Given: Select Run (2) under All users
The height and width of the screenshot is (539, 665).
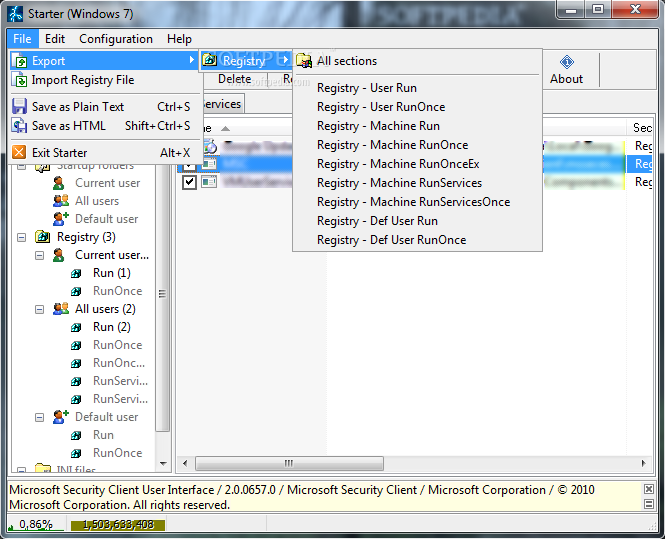Looking at the screenshot, I should tap(112, 327).
